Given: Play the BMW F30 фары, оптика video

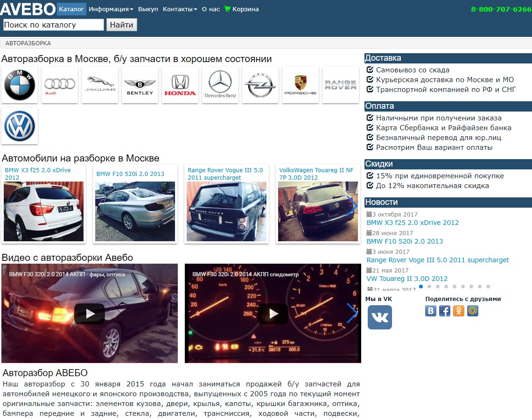Looking at the screenshot, I should click(90, 314).
